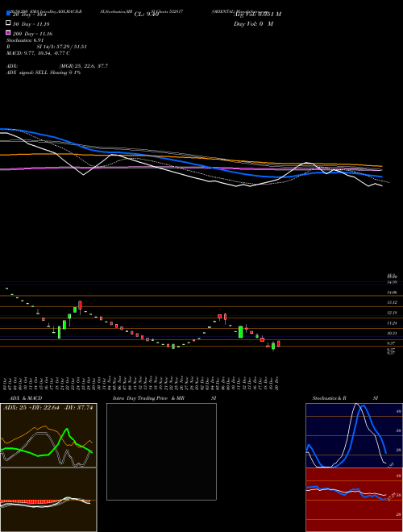
Task: Click the large green candlestick in mid-December
Action: (x=240, y=332)
